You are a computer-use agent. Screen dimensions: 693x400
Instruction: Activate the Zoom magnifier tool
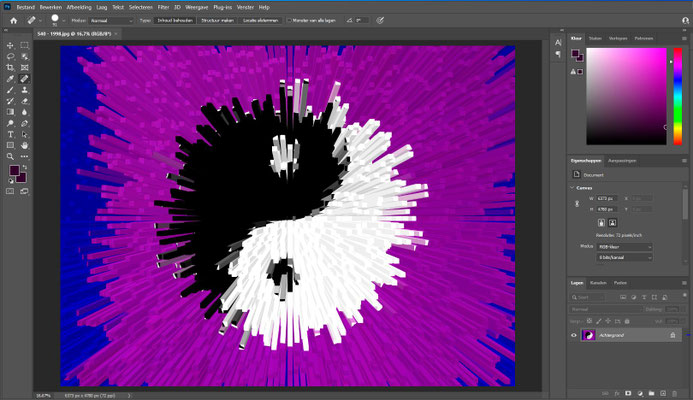(x=10, y=156)
